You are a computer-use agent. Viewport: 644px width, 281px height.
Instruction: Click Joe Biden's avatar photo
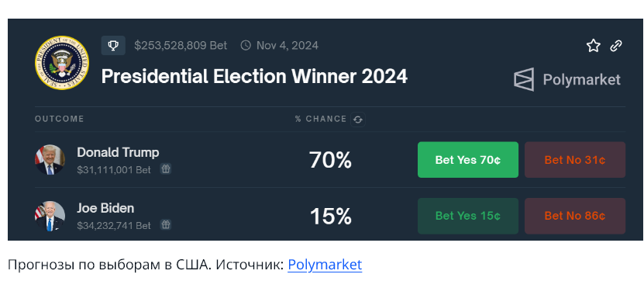pyautogui.click(x=50, y=216)
